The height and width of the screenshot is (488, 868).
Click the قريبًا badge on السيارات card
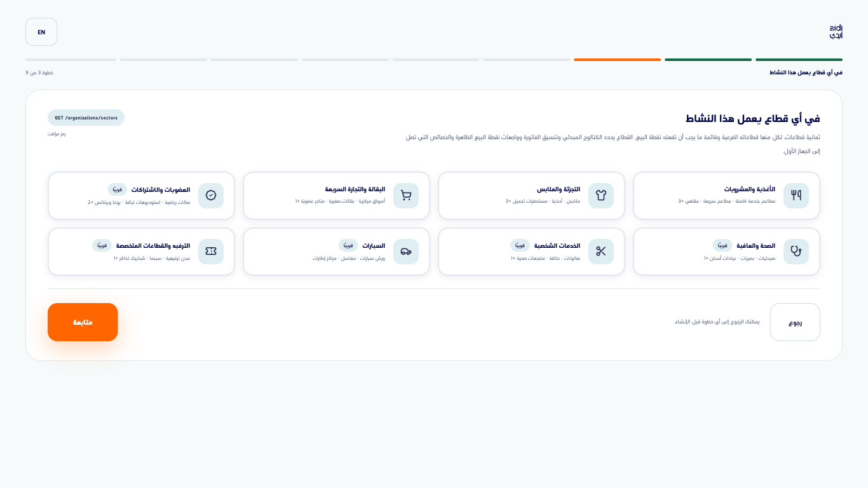348,245
